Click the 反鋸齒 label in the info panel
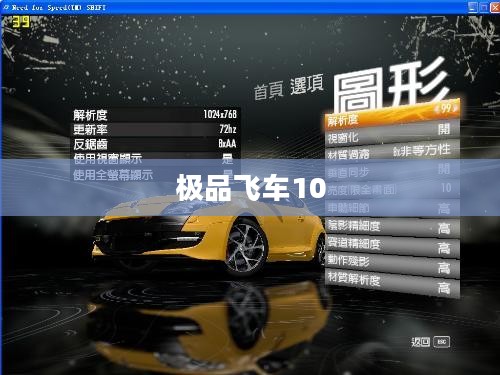 point(90,144)
